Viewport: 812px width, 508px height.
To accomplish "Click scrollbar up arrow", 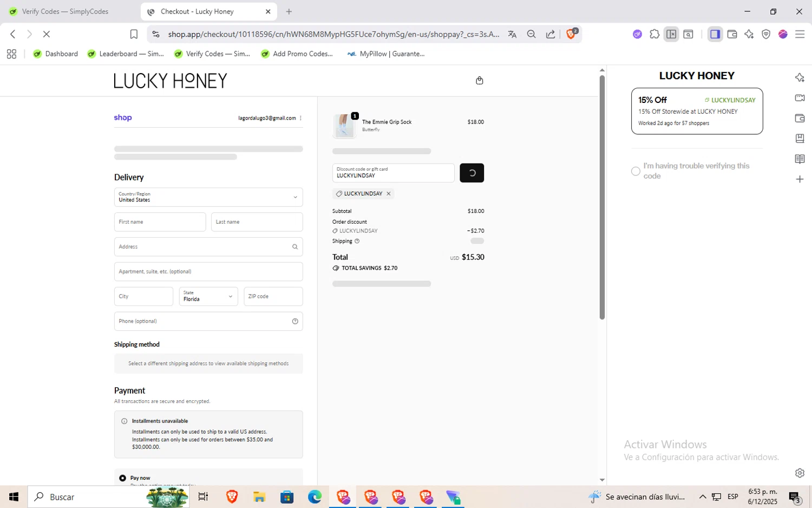I will click(602, 70).
